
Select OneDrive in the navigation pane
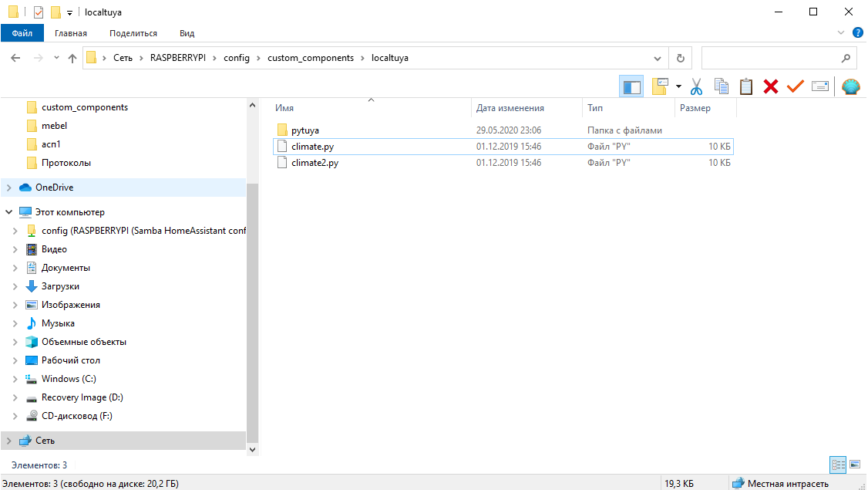click(x=54, y=188)
